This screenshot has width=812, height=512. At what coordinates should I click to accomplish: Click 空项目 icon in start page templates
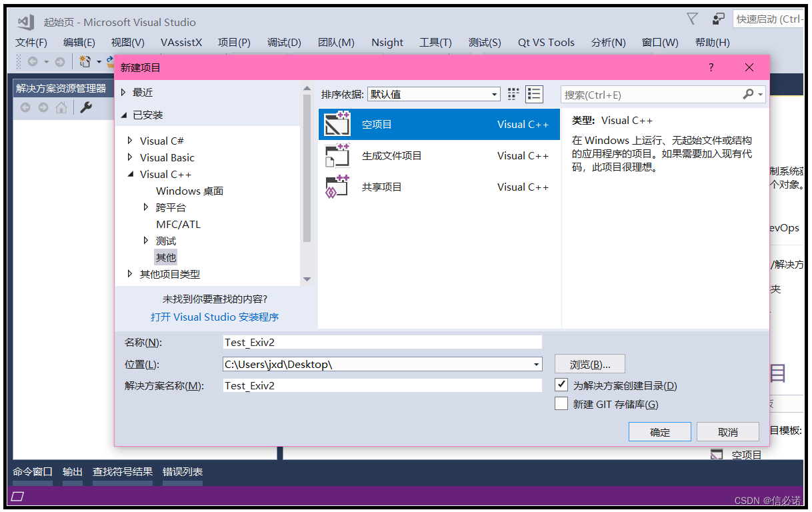tap(717, 455)
